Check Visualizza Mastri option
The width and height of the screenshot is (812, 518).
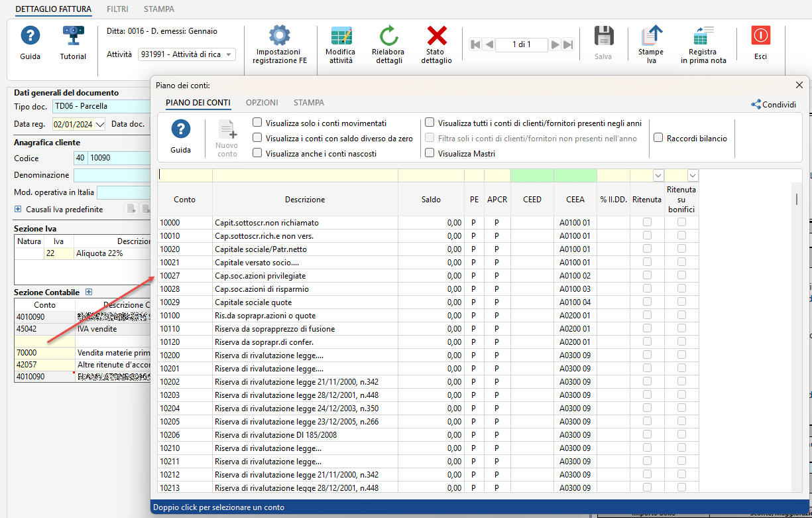click(430, 153)
